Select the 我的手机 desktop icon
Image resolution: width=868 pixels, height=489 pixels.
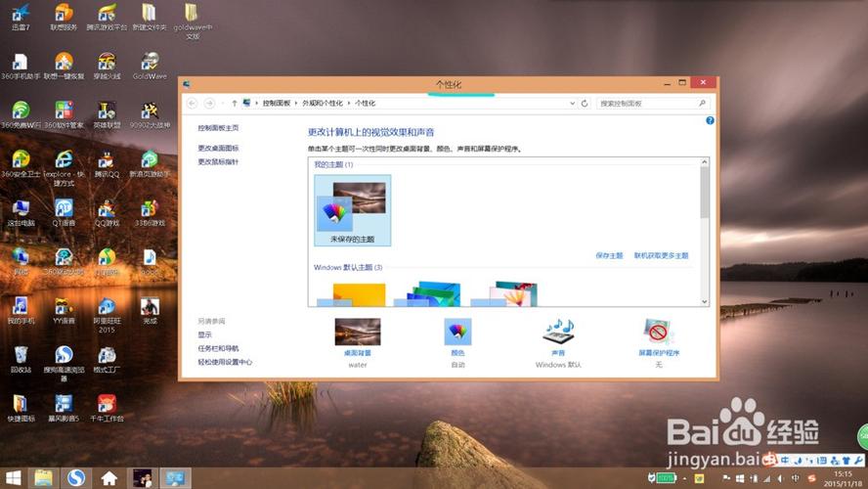pyautogui.click(x=21, y=311)
